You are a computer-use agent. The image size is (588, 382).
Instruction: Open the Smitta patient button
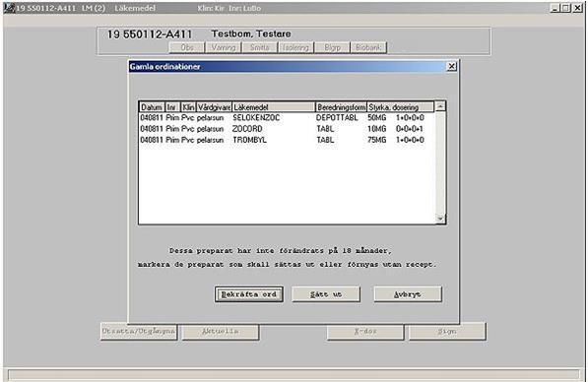(259, 47)
